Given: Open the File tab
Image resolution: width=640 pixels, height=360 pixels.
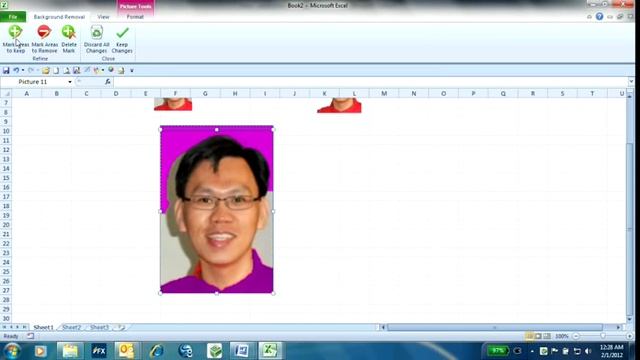Looking at the screenshot, I should (x=13, y=17).
